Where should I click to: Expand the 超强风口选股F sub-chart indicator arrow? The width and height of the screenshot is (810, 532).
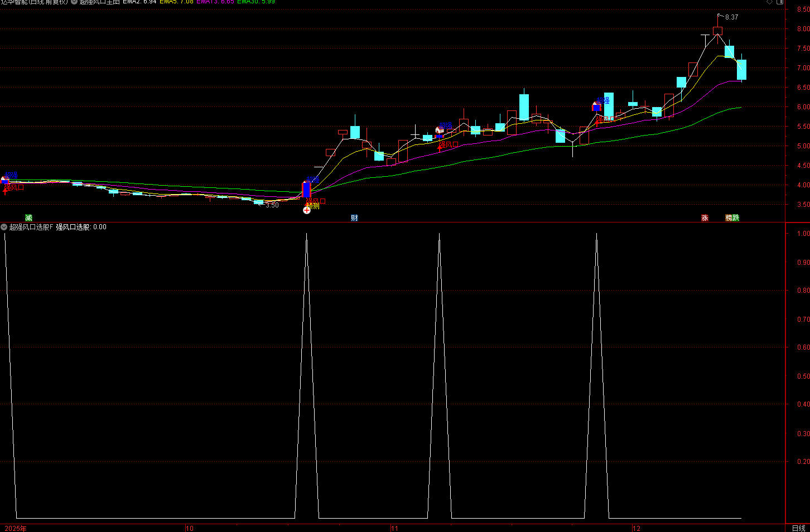click(x=4, y=227)
